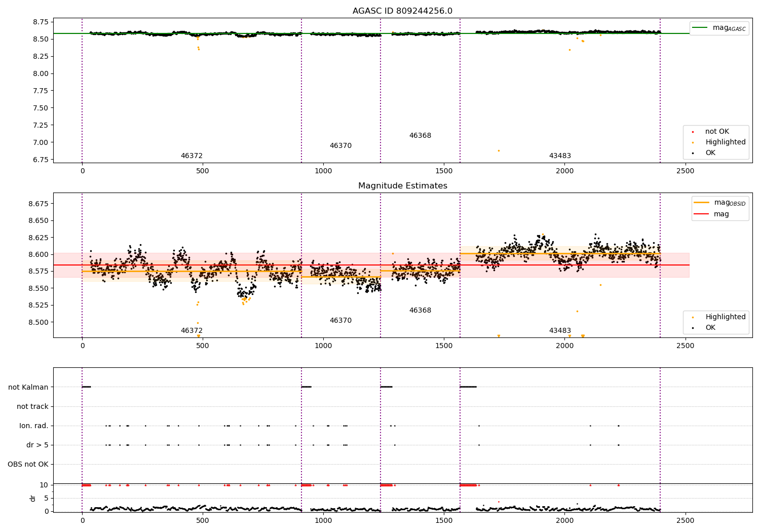
Task: Click OBSID label 43483 in Magnitude Estimates plot
Action: (x=560, y=331)
